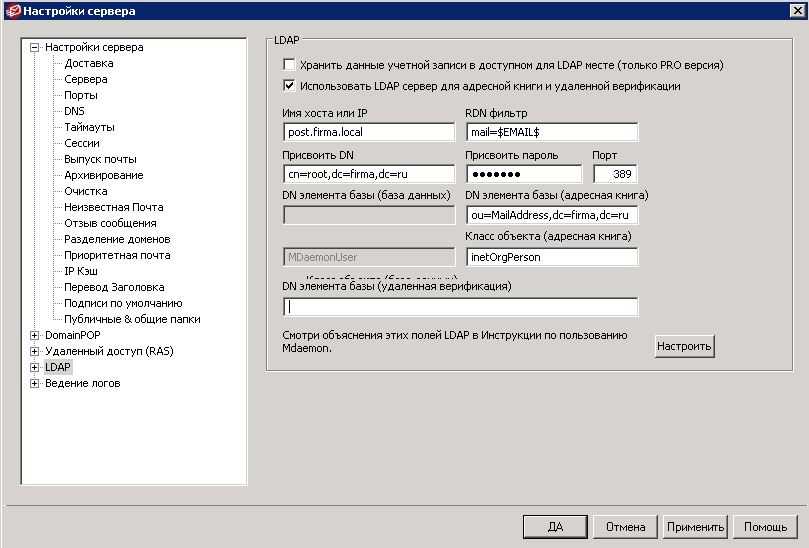Viewport: 809px width, 548px height.
Task: Open help with Помощь button
Action: [765, 527]
